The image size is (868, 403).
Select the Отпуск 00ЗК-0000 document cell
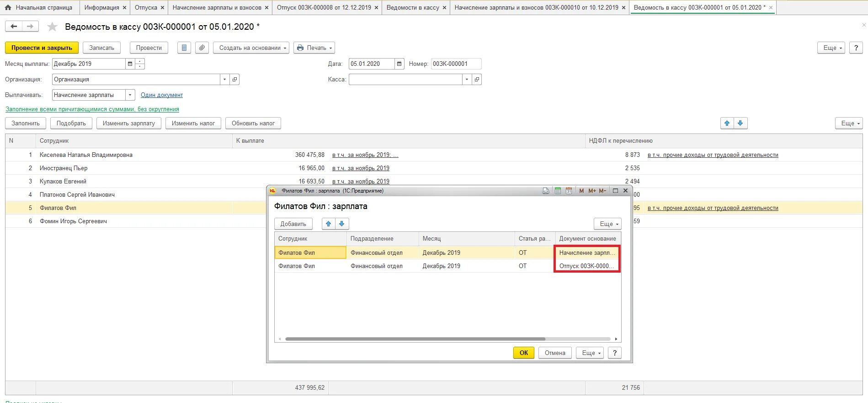587,266
